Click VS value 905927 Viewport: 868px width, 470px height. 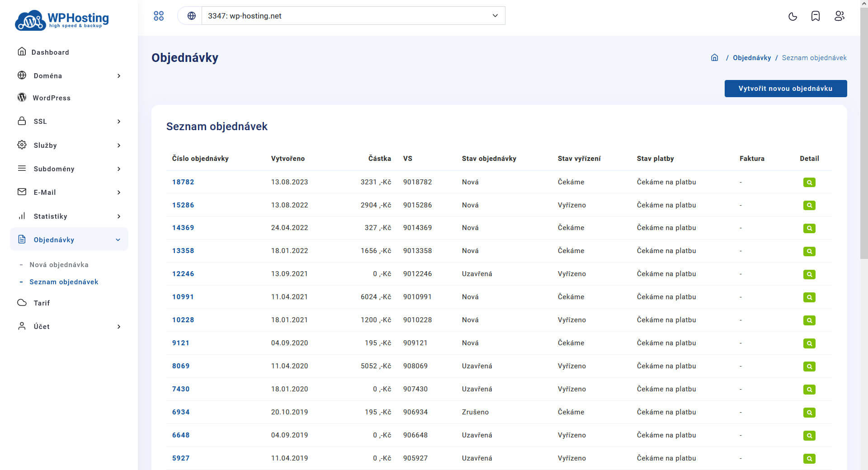[415, 458]
